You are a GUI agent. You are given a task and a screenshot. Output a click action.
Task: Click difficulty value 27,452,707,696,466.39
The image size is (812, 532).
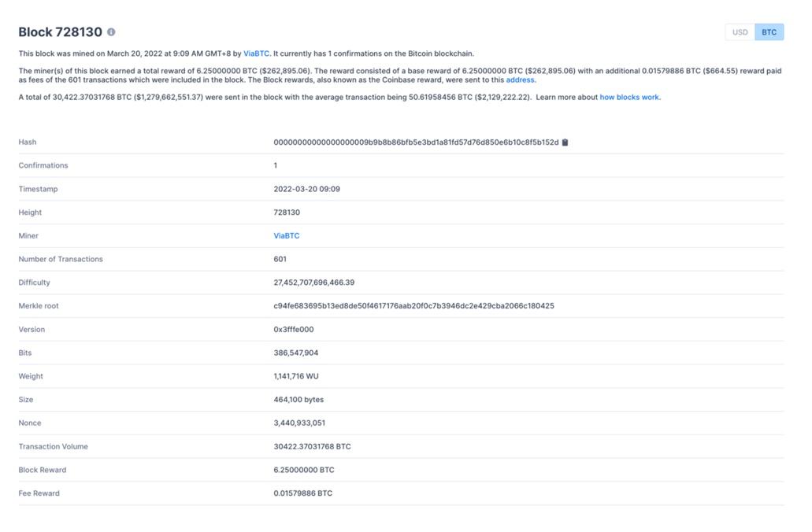(313, 283)
